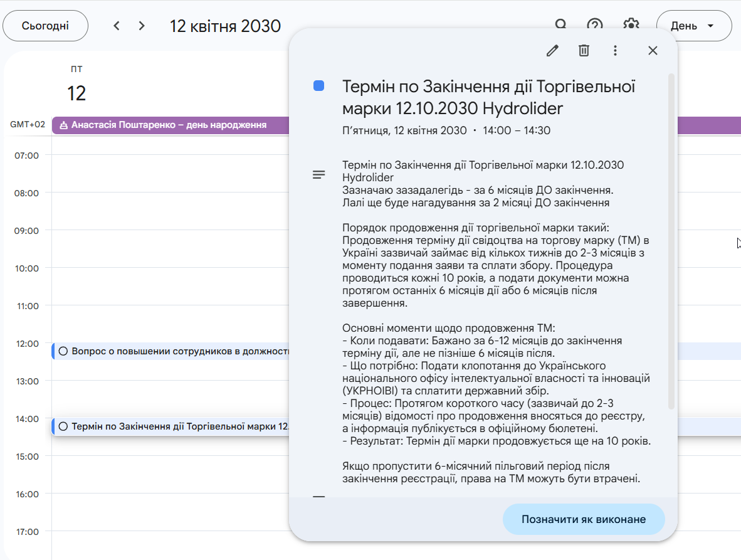The width and height of the screenshot is (741, 560).
Task: Edit the task with pencil icon
Action: pos(552,51)
